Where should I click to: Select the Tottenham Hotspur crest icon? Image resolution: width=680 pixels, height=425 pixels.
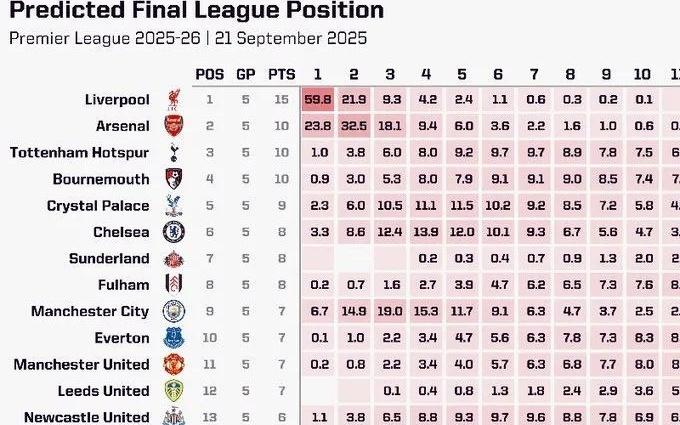[174, 152]
